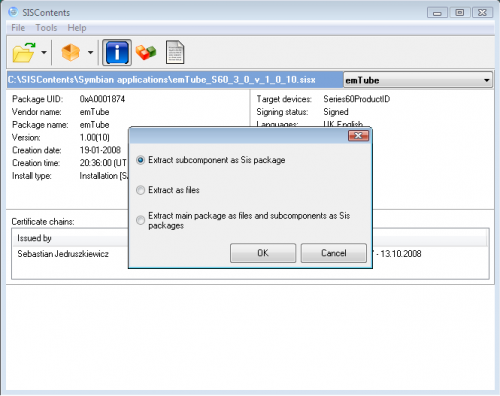Expand the open folder dropdown arrow
Screen dimensions: 500x396
(44, 52)
